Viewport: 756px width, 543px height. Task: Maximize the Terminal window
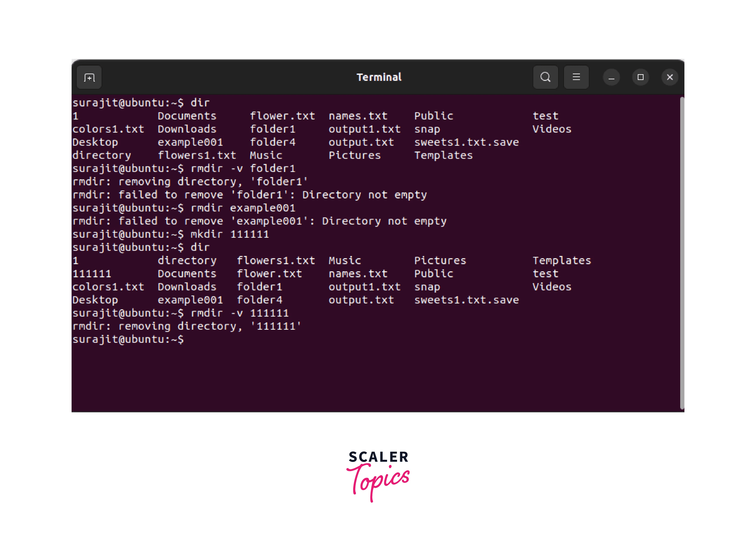640,77
